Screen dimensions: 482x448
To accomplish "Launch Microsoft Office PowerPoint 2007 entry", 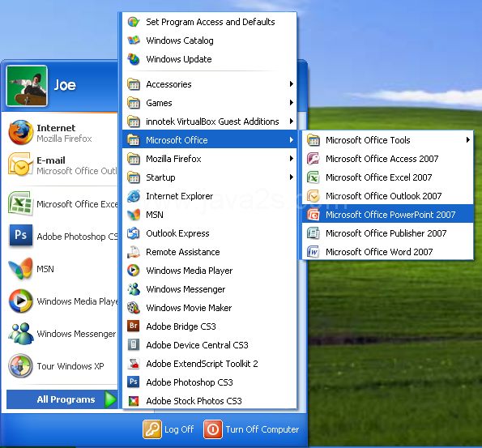I will pyautogui.click(x=388, y=215).
